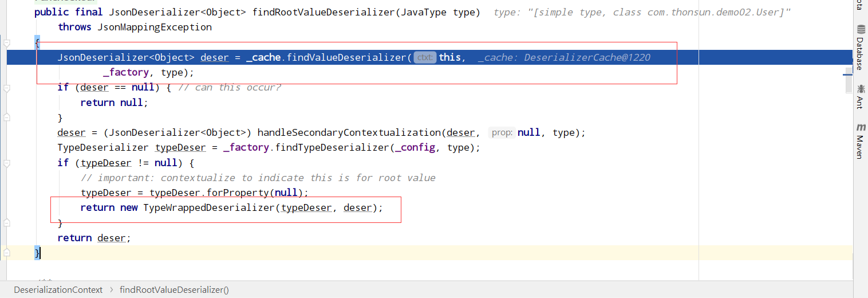Click the 'this' keyword argument
This screenshot has width=868, height=298.
click(x=449, y=57)
